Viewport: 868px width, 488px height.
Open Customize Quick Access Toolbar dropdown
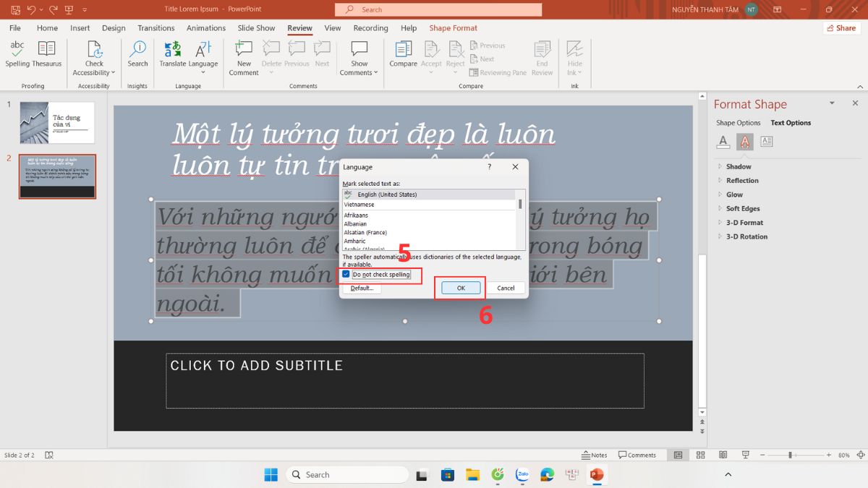point(85,10)
